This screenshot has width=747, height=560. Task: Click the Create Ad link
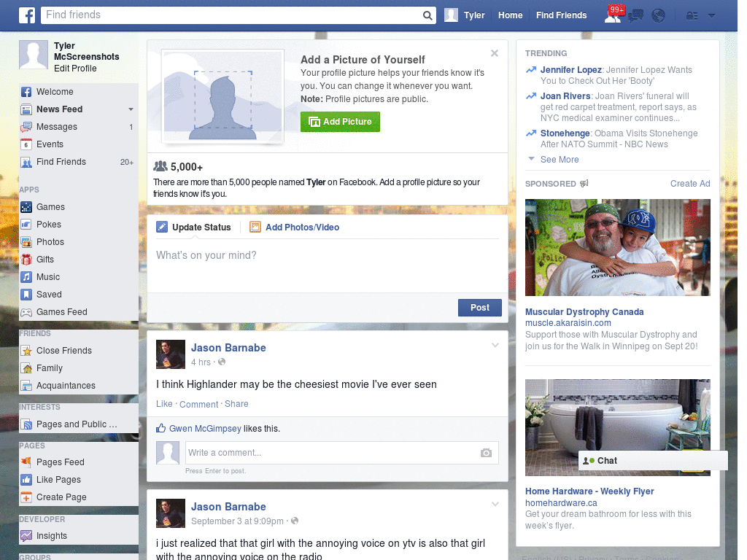tap(690, 184)
